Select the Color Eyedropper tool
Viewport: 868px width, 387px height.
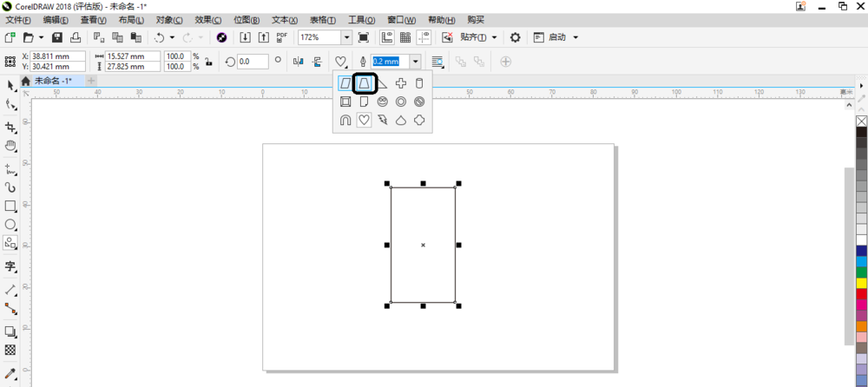tap(10, 372)
